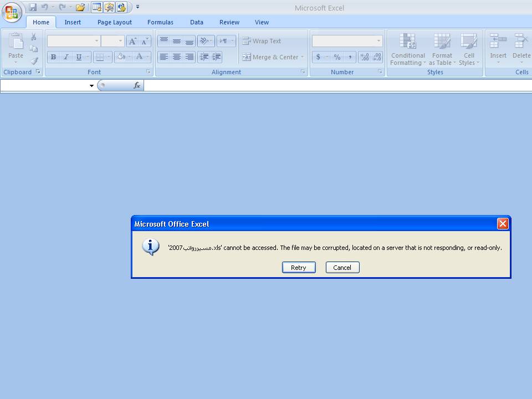
Task: Apply Font Color letter A
Action: pos(139,57)
